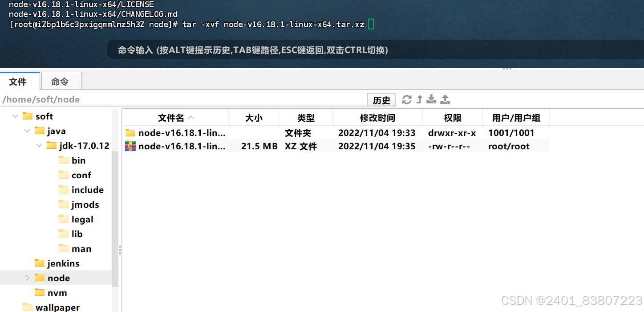This screenshot has width=644, height=312.
Task: Collapse the java tree node
Action: (x=27, y=131)
